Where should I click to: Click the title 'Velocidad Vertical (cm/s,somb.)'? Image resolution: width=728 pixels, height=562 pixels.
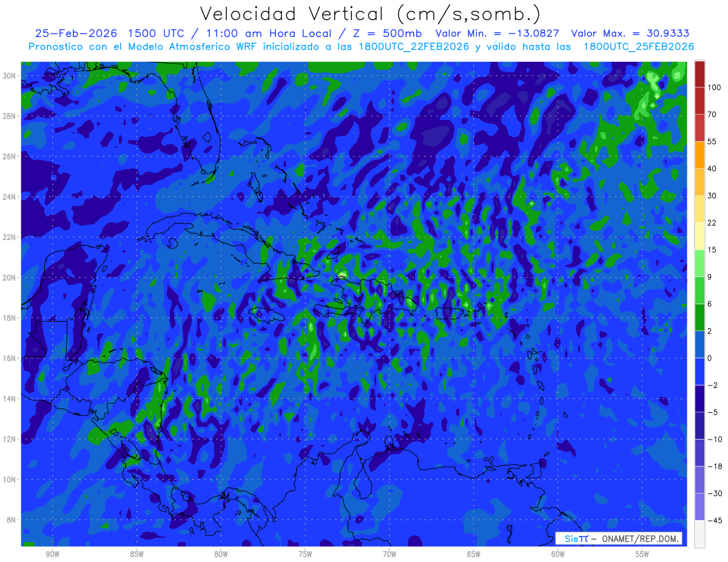coord(369,14)
